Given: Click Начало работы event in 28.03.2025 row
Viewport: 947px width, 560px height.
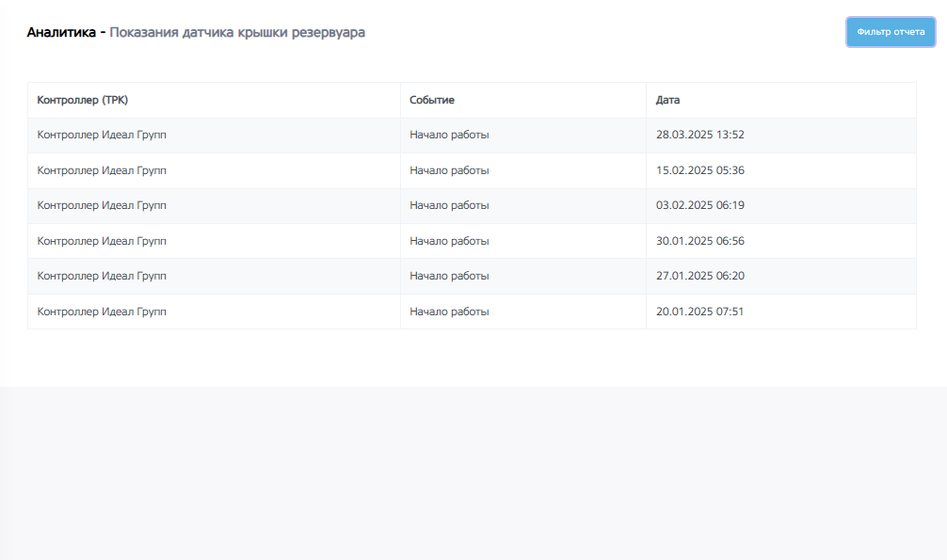Looking at the screenshot, I should [x=449, y=135].
